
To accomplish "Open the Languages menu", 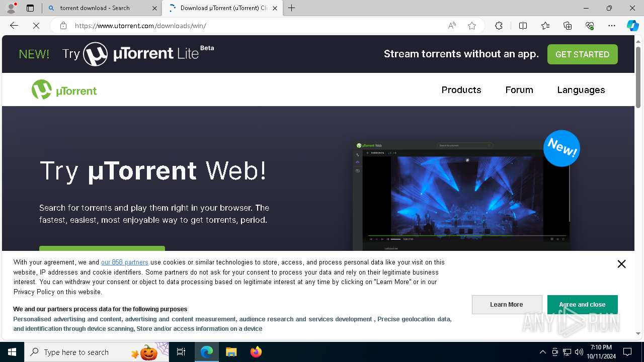I will pos(581,90).
